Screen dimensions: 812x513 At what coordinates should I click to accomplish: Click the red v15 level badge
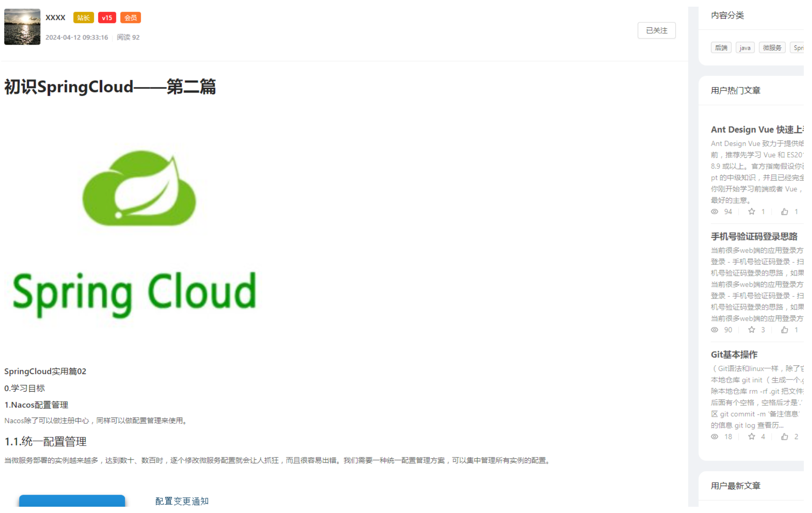[107, 18]
